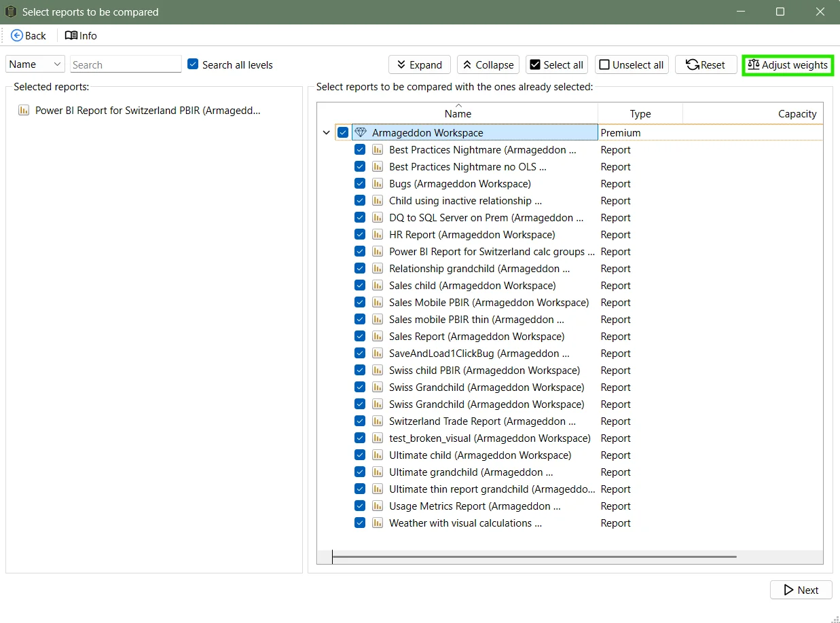Click the report icon beside SaveAndLoad1ClickBug

click(x=378, y=354)
